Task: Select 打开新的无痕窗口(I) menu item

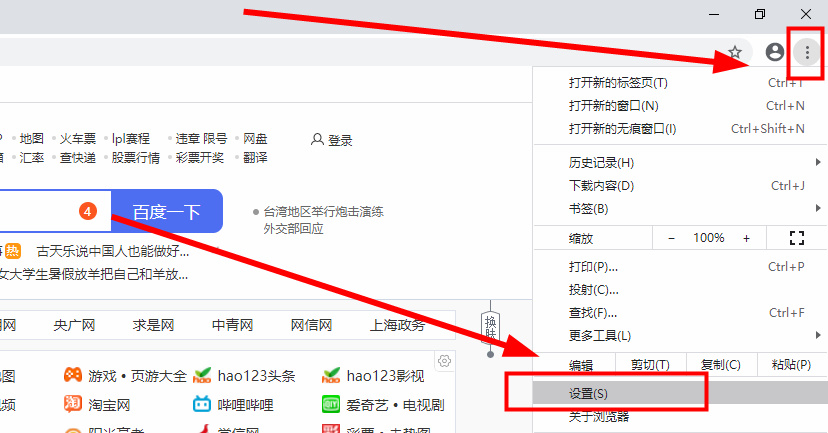Action: [x=680, y=128]
